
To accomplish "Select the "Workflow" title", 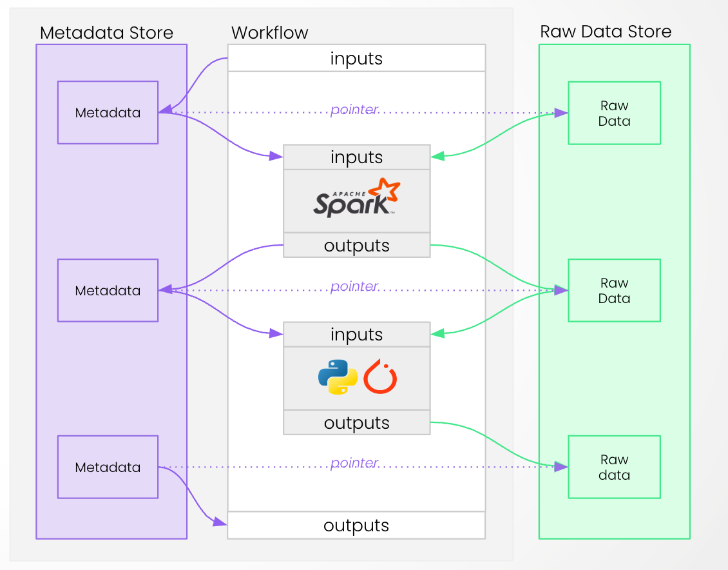I will click(270, 32).
